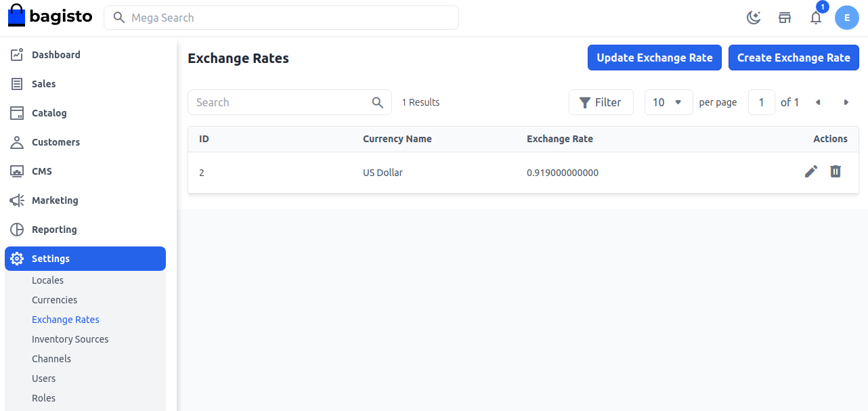868x411 pixels.
Task: Select Currencies in the Settings submenu
Action: [54, 300]
